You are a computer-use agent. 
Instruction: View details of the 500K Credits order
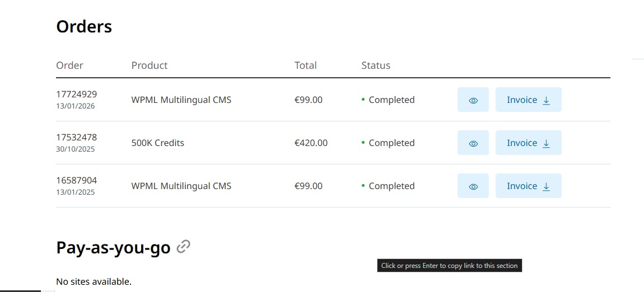tap(473, 143)
